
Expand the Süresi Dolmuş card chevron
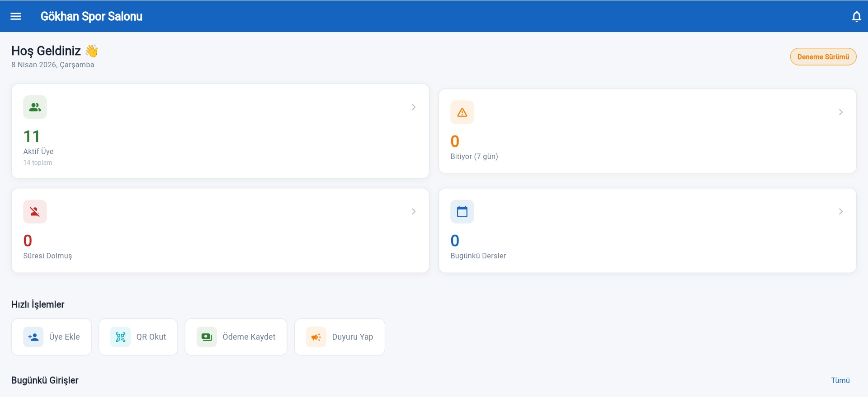413,212
